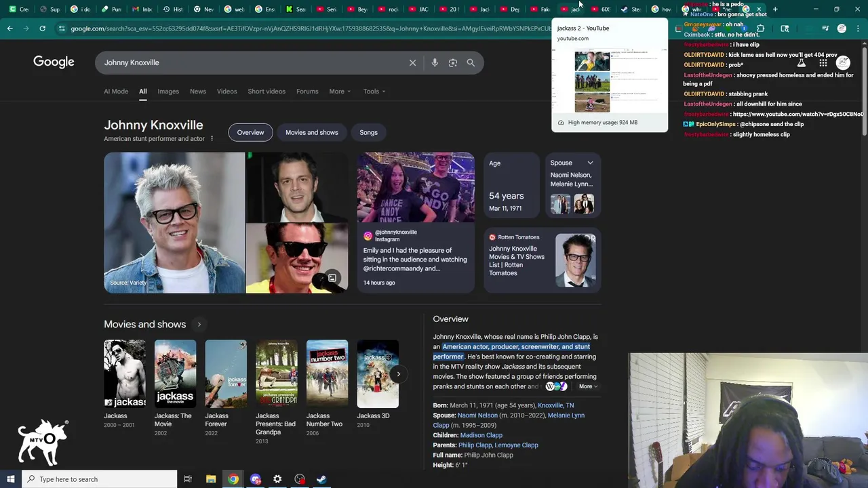Open Jackass: The Movie poster

pyautogui.click(x=175, y=373)
